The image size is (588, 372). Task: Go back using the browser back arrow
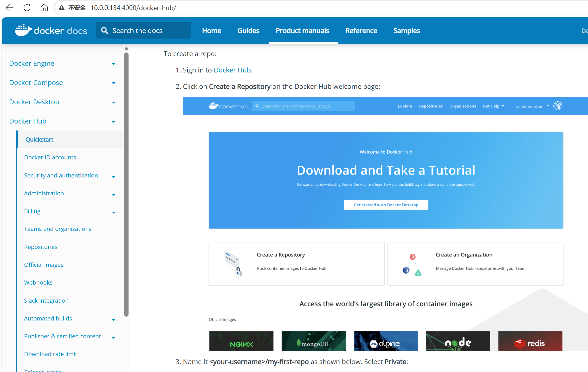(x=10, y=8)
